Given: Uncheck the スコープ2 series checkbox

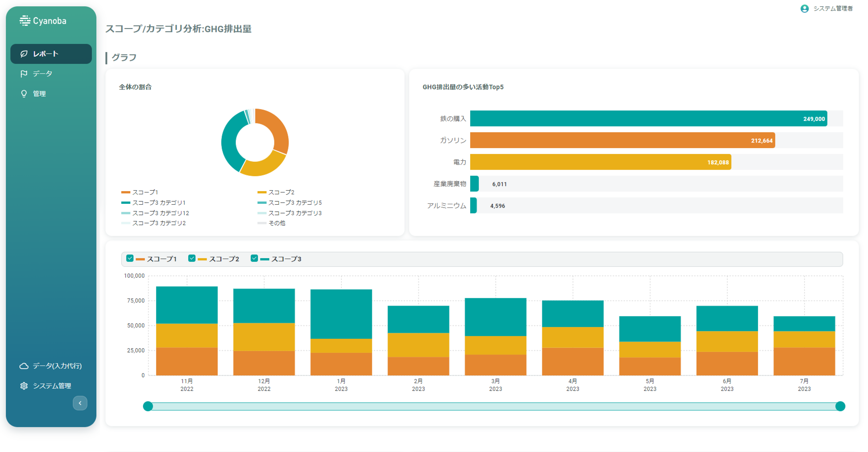Looking at the screenshot, I should click(x=192, y=258).
